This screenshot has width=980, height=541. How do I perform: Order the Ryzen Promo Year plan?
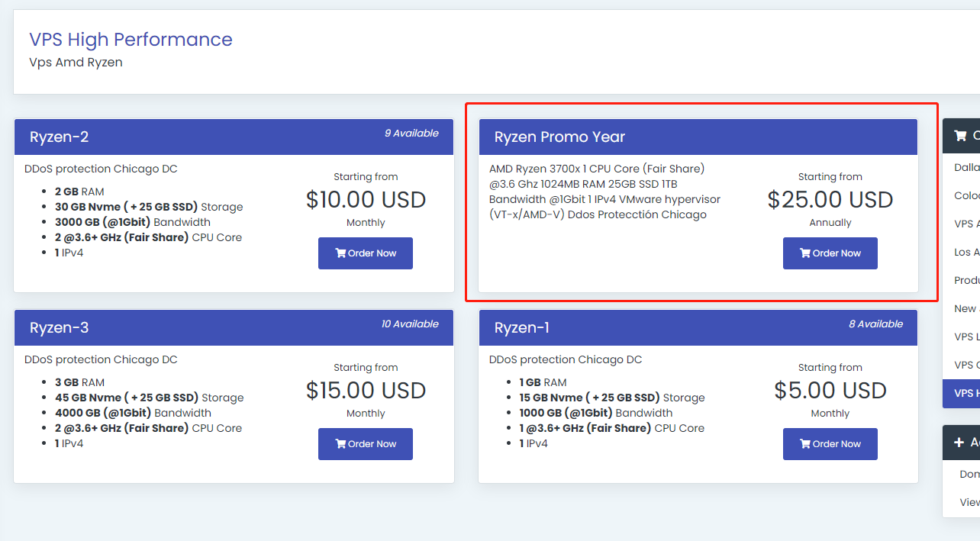tap(830, 253)
